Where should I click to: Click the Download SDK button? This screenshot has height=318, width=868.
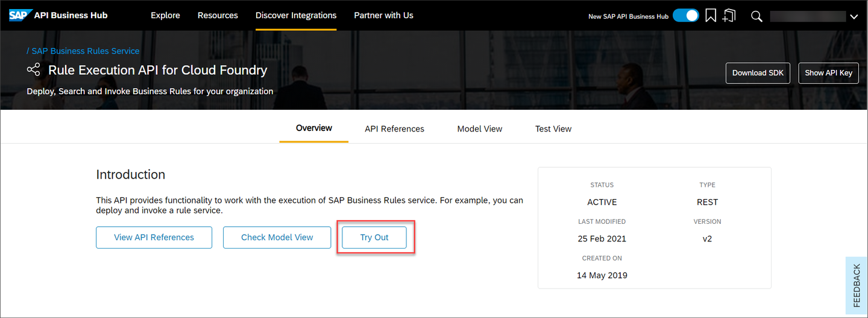pyautogui.click(x=758, y=73)
